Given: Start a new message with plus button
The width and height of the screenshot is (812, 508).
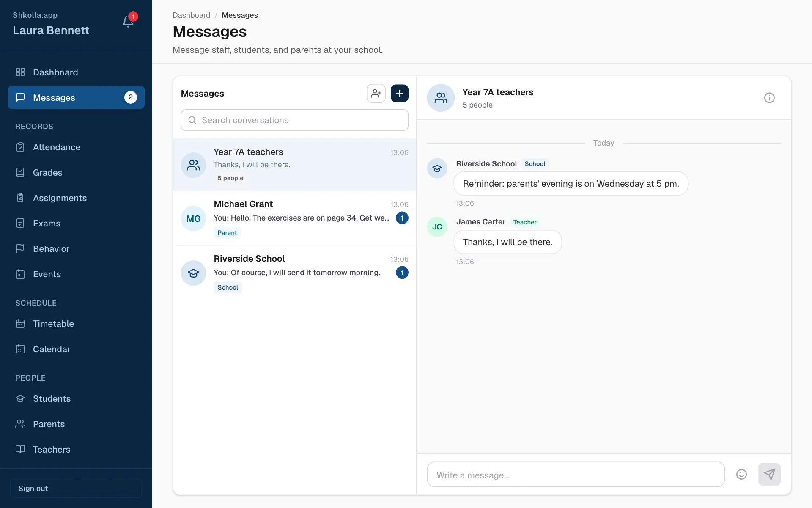Looking at the screenshot, I should coord(400,94).
